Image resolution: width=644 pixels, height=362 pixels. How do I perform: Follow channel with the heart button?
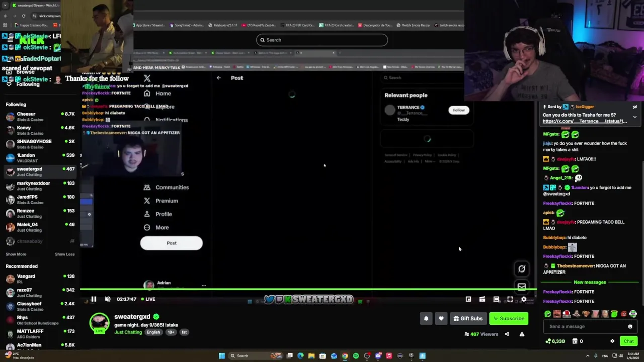pyautogui.click(x=441, y=318)
